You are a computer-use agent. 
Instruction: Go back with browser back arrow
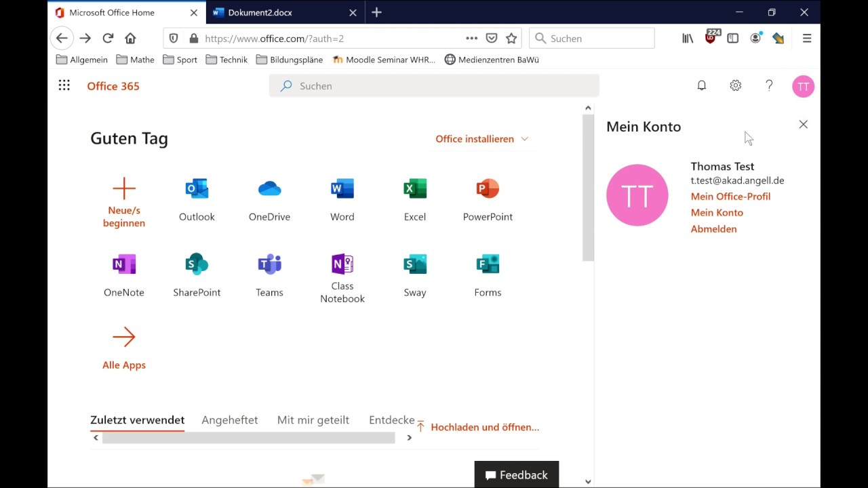pyautogui.click(x=62, y=39)
